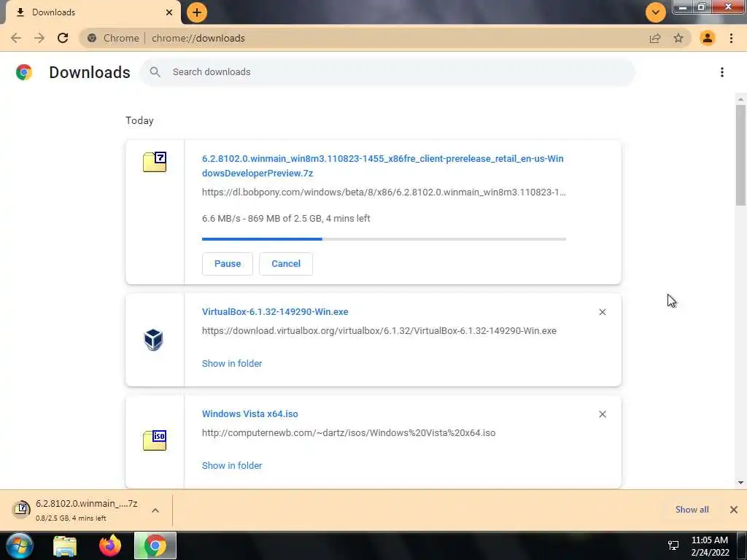
Task: Click Show all in download shelf
Action: [x=692, y=510]
